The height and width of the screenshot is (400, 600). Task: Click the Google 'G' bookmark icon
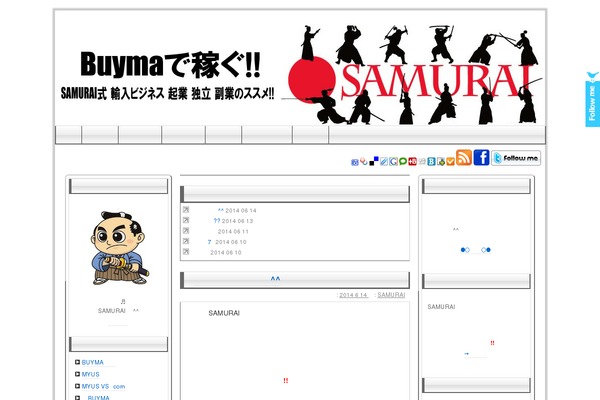click(x=393, y=162)
